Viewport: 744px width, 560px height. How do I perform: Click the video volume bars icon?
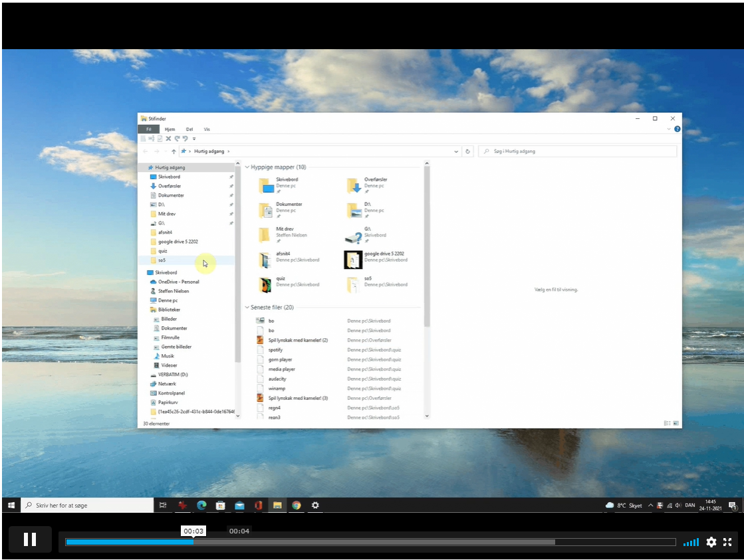[691, 542]
